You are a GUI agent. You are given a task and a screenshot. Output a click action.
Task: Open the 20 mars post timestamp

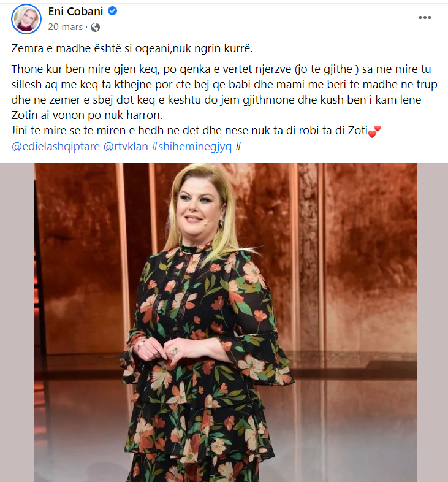(66, 27)
